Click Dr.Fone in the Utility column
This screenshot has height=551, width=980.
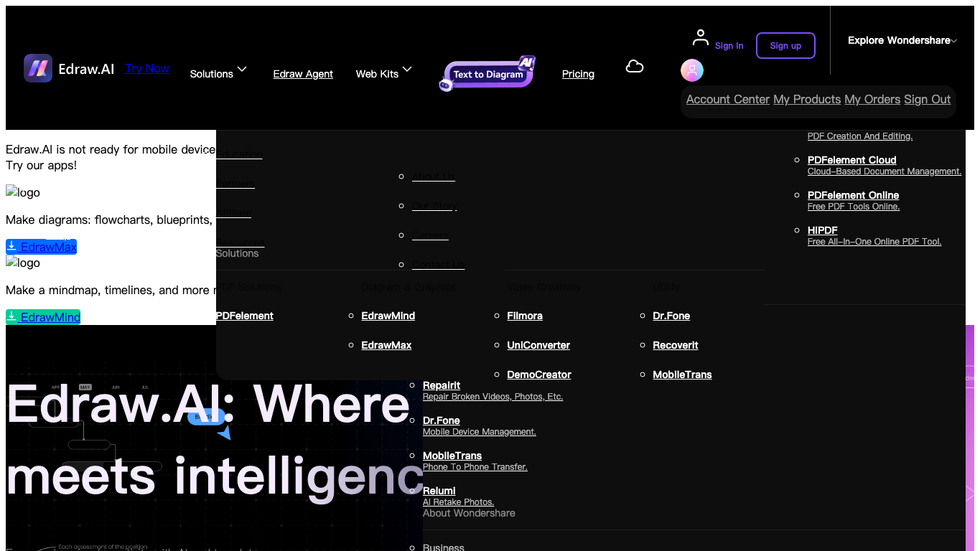(x=671, y=316)
